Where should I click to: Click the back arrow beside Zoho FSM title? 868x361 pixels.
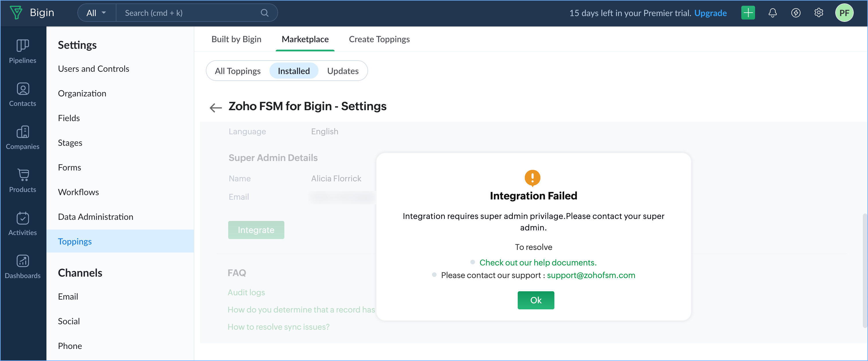(216, 108)
